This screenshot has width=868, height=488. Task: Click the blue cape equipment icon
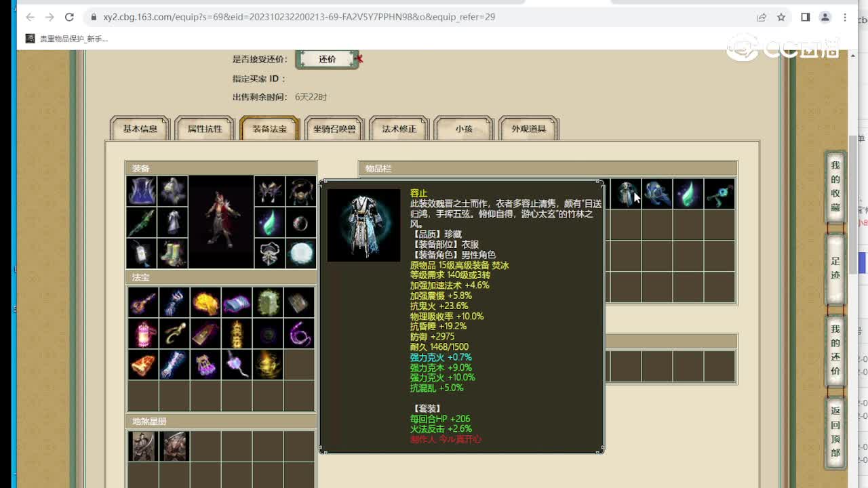click(142, 191)
